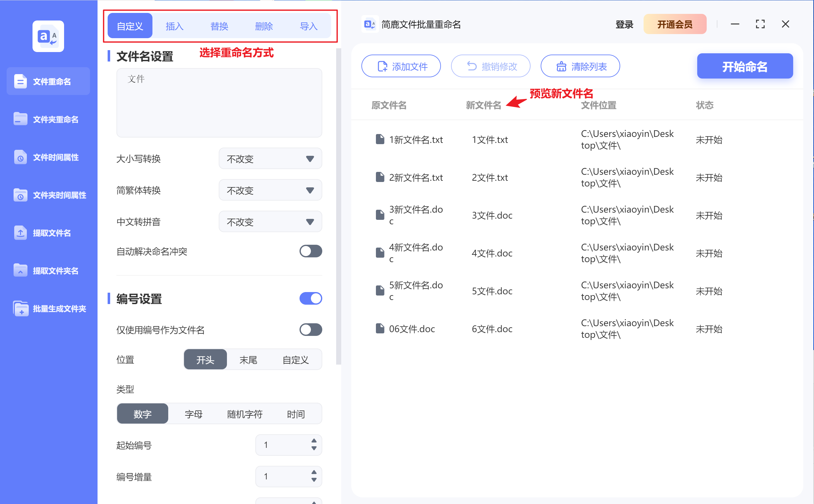Enable 自动解决命名冲突 toggle

[x=311, y=251]
